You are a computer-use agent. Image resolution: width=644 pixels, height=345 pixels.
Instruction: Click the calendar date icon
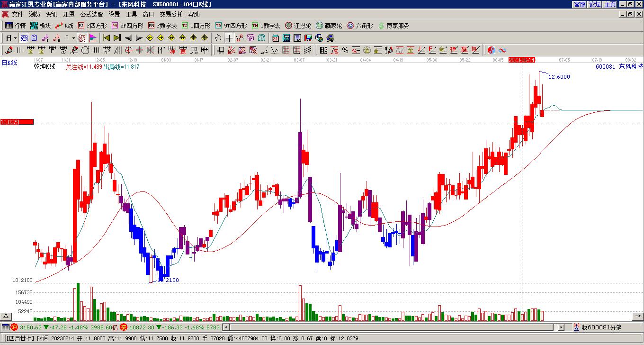pyautogui.click(x=275, y=38)
